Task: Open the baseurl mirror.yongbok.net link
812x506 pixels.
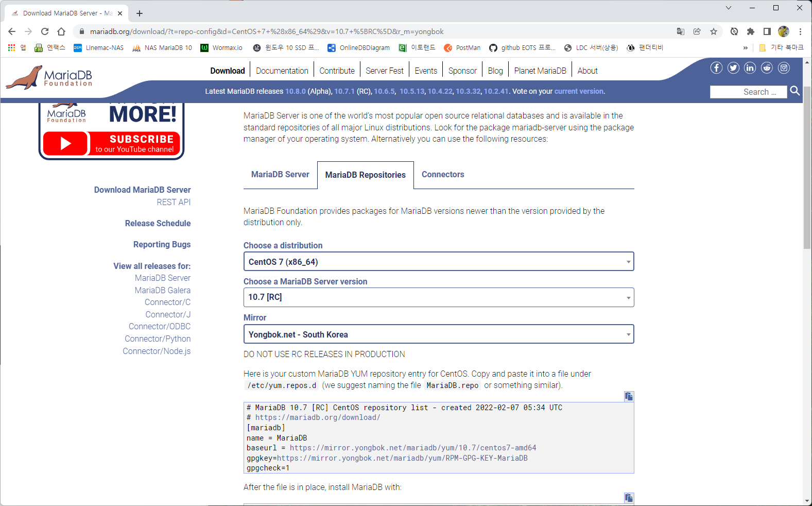Action: [413, 448]
